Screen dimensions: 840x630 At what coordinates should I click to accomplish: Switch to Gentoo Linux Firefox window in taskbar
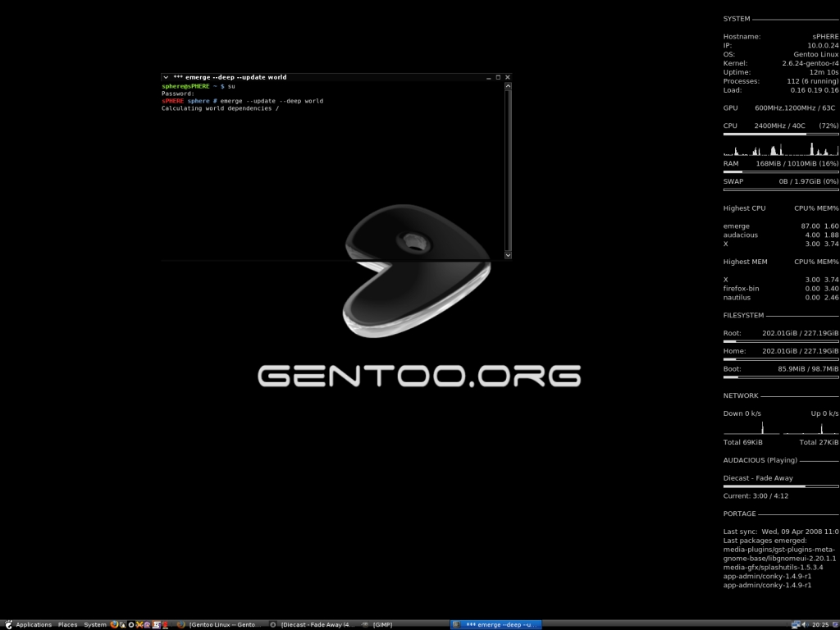click(220, 624)
